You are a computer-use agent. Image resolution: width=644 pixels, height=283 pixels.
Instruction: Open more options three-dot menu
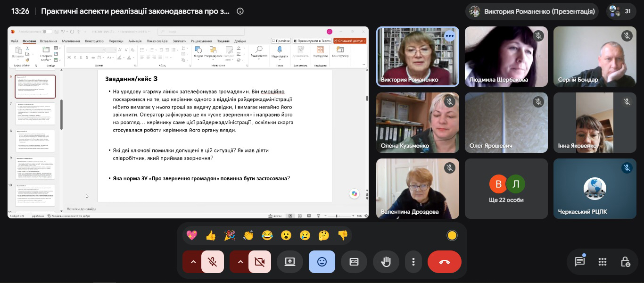413,262
